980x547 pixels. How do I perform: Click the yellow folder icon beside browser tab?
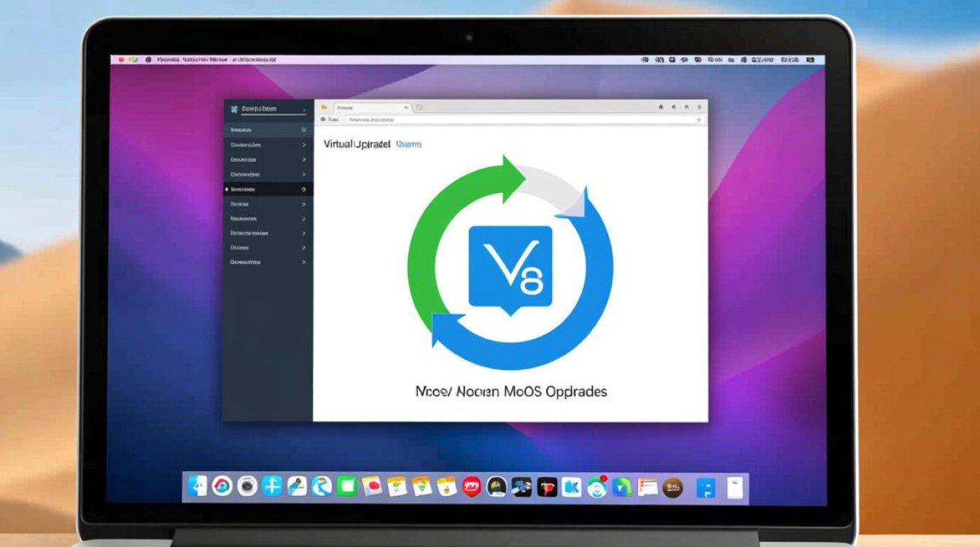[324, 107]
